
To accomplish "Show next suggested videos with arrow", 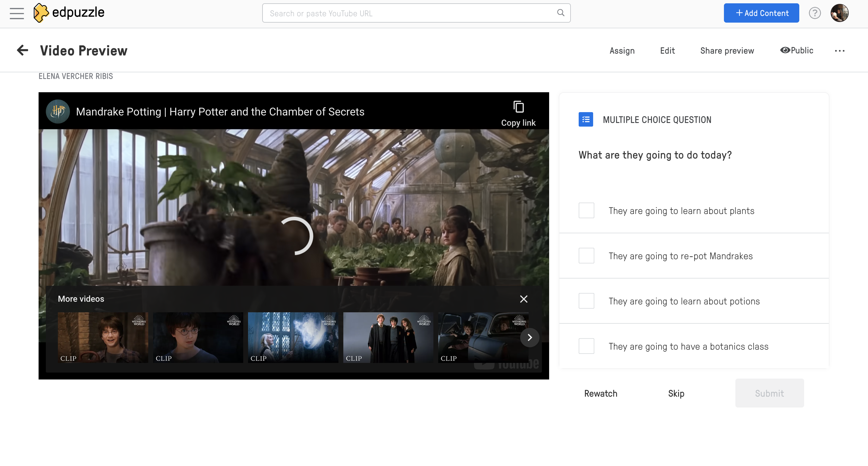I will point(529,337).
